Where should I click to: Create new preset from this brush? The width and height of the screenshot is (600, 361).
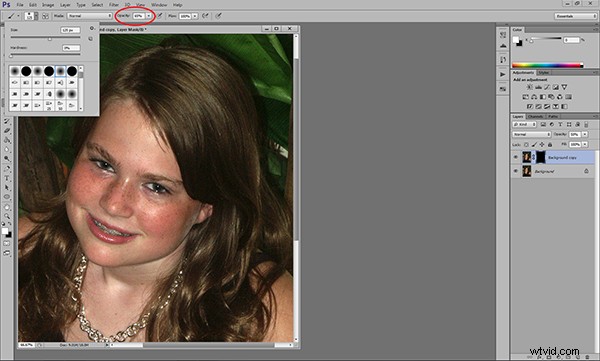91,39
